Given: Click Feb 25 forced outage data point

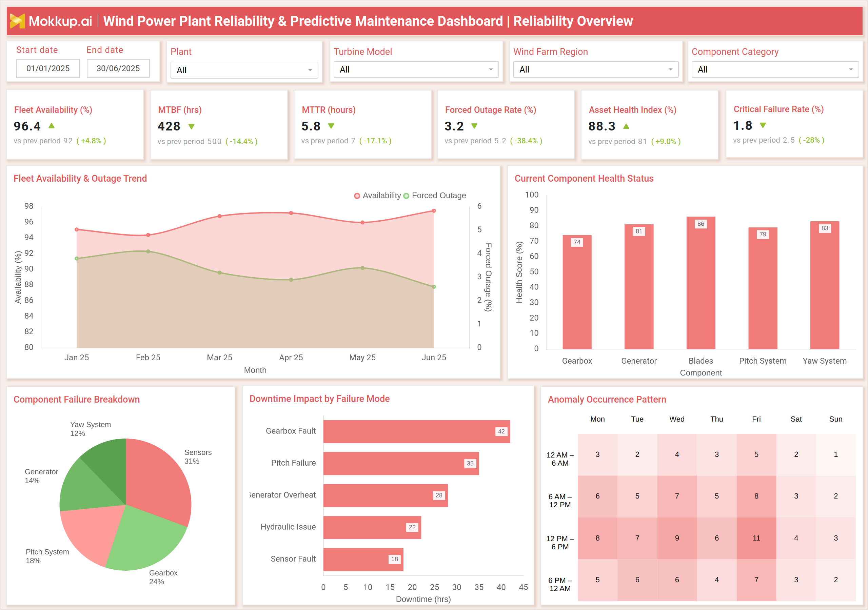Looking at the screenshot, I should coord(148,251).
